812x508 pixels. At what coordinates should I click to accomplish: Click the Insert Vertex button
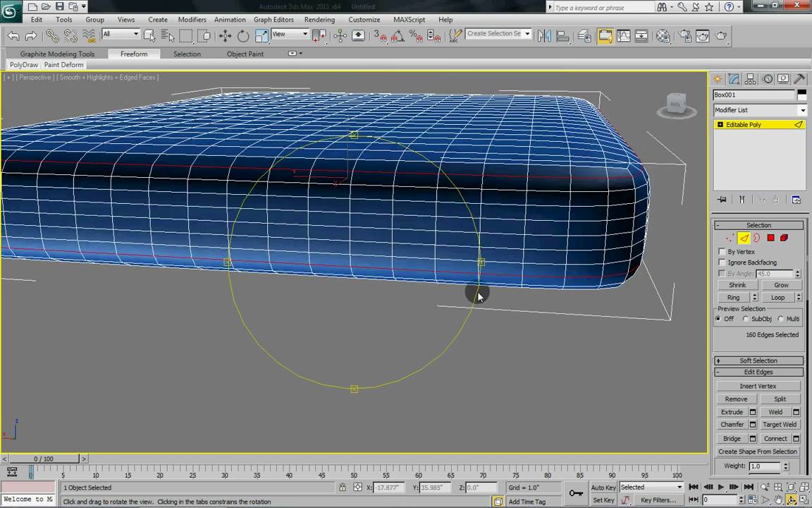click(758, 386)
